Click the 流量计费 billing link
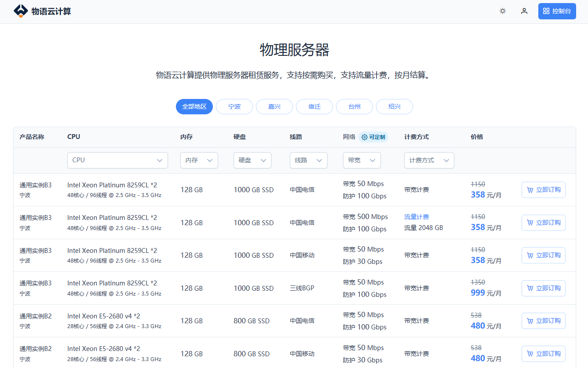Image resolution: width=588 pixels, height=369 pixels. [416, 217]
